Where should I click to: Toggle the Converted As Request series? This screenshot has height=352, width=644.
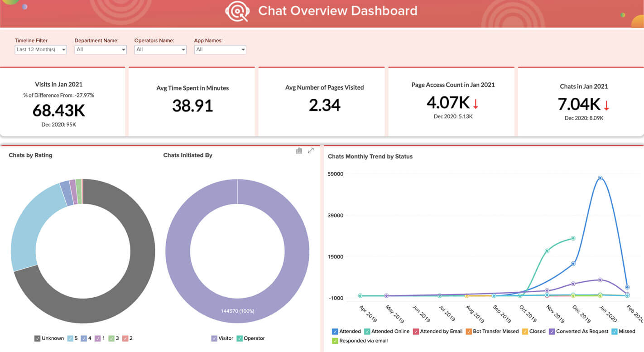tap(552, 332)
